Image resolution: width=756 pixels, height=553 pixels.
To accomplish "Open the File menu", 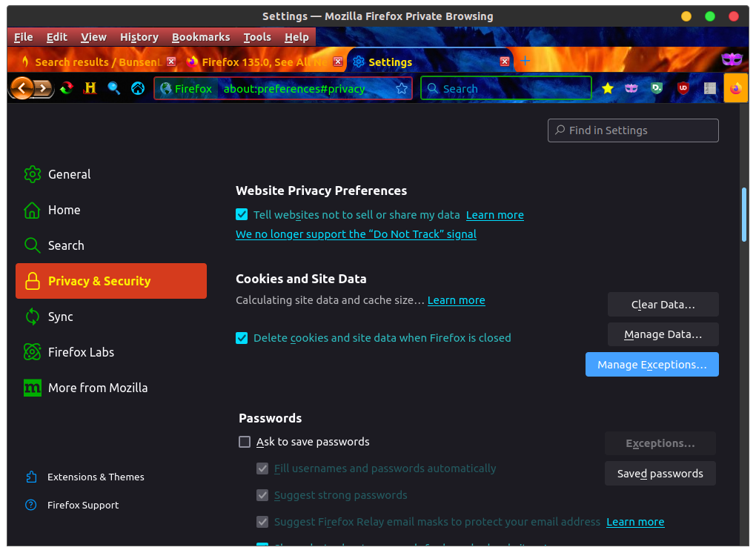I will click(x=23, y=37).
